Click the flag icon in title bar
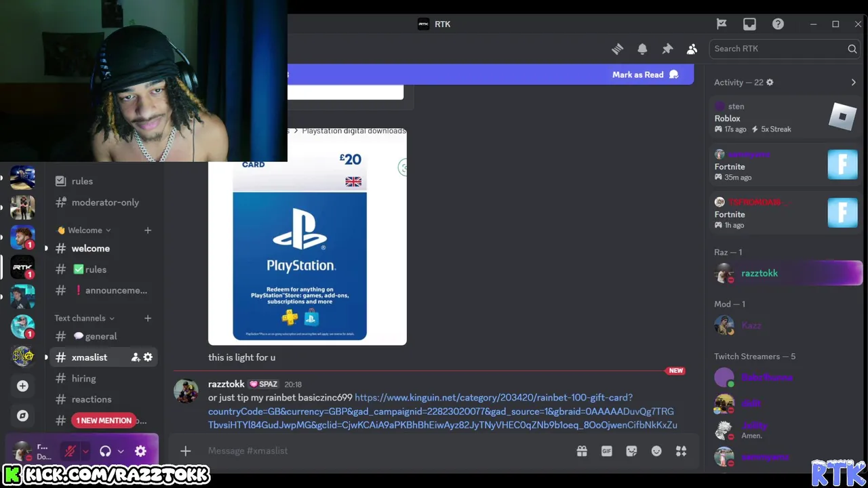 722,24
